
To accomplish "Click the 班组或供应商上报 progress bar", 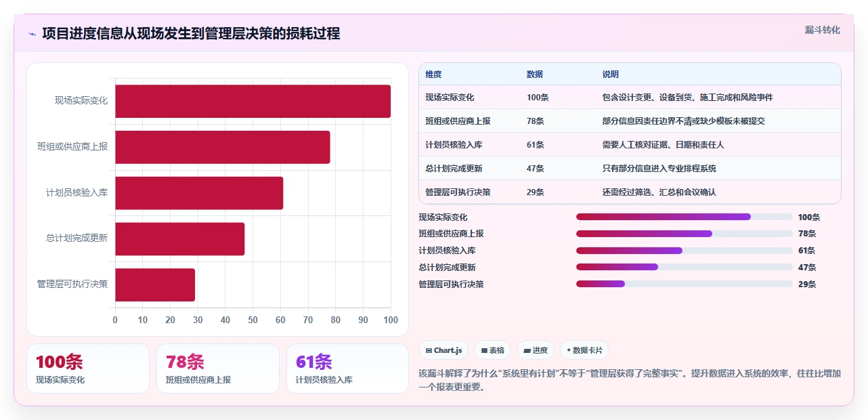I will (x=684, y=234).
